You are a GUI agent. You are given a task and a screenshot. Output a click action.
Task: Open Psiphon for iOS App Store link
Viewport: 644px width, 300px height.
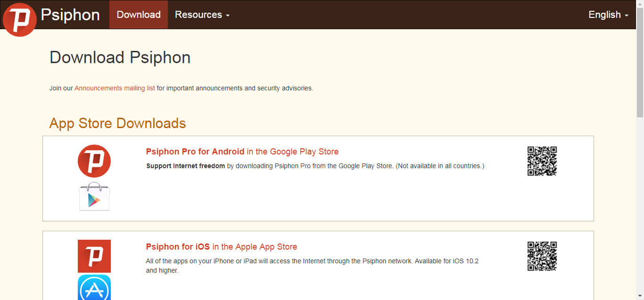tap(222, 247)
